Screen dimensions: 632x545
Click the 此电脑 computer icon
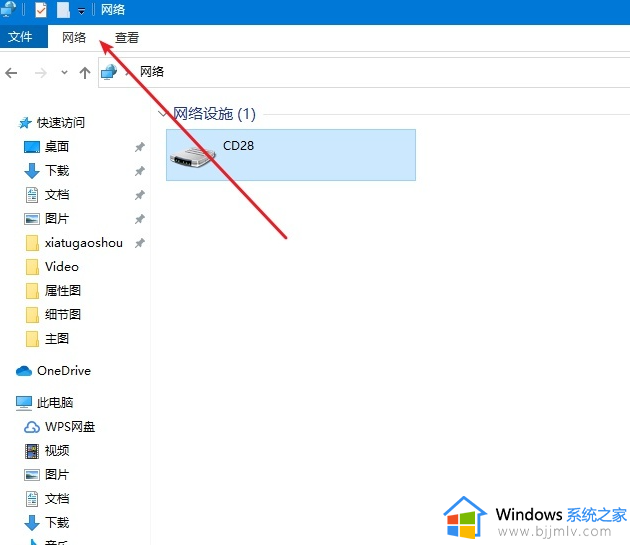[24, 403]
